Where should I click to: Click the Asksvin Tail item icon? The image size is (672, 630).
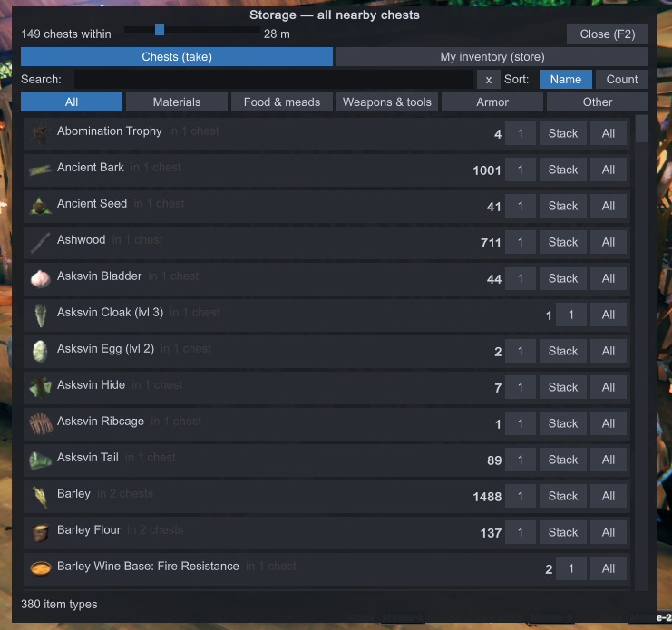pyautogui.click(x=41, y=460)
